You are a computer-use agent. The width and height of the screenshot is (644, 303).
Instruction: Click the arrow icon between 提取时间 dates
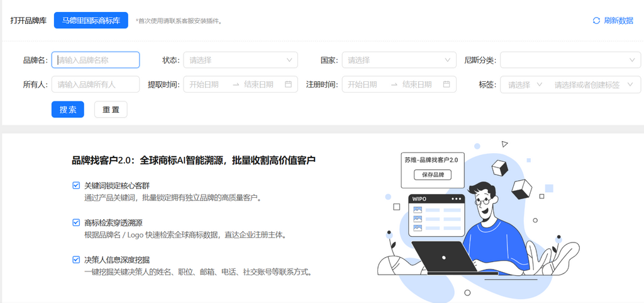click(236, 84)
